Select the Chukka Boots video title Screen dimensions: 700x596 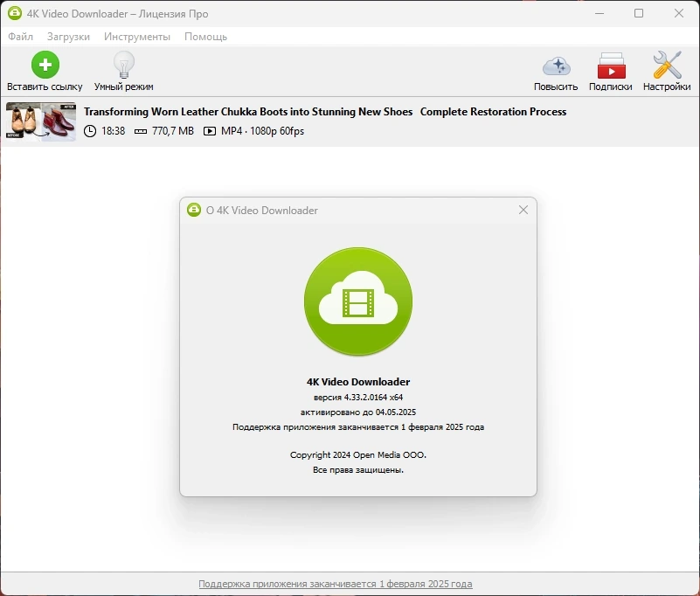coord(325,112)
